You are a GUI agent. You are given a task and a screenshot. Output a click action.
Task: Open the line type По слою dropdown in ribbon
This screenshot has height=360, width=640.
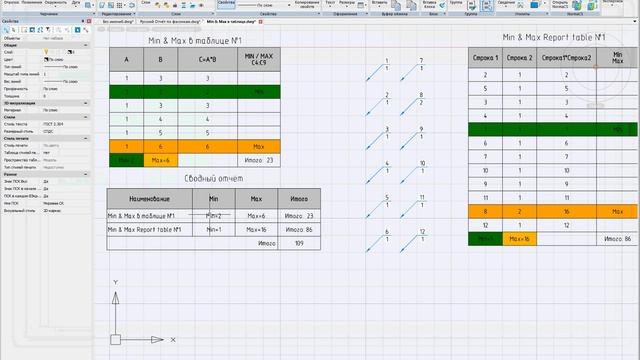tap(289, 5)
